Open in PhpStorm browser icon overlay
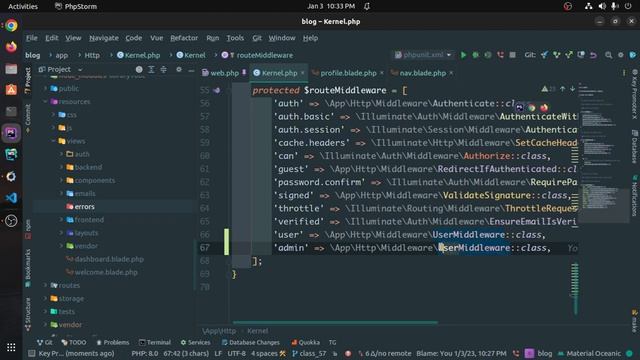640x360 pixels. 519,108
